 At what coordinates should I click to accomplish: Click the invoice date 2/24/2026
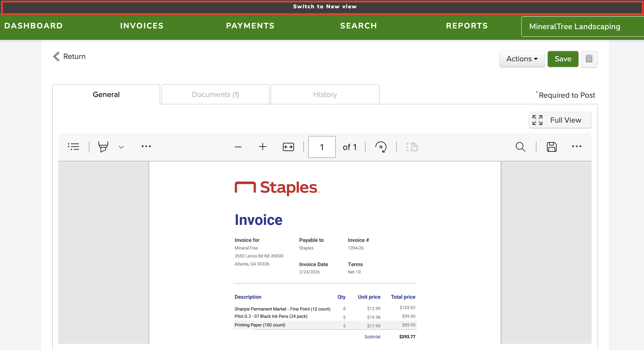(x=310, y=272)
